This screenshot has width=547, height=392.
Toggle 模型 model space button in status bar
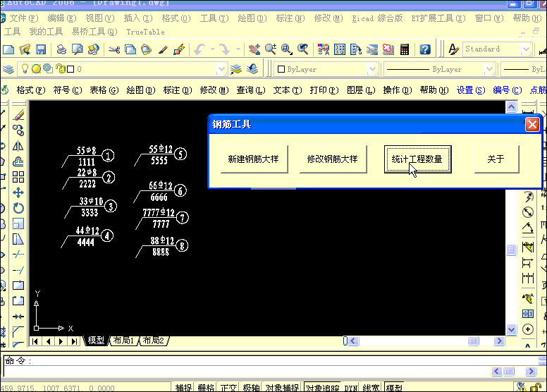[x=394, y=388]
